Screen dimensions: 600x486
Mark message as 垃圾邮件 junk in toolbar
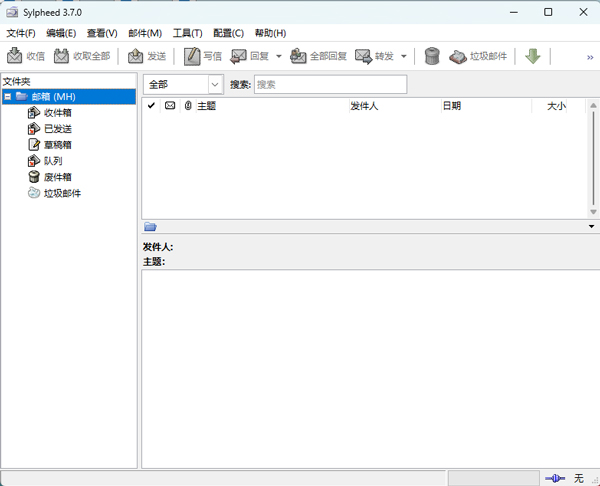pyautogui.click(x=478, y=56)
